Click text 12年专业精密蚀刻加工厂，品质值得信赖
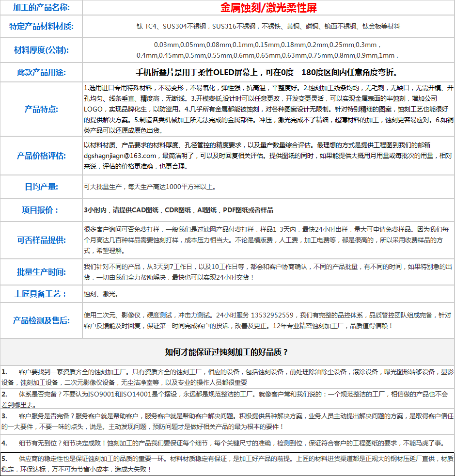 click(x=330, y=326)
